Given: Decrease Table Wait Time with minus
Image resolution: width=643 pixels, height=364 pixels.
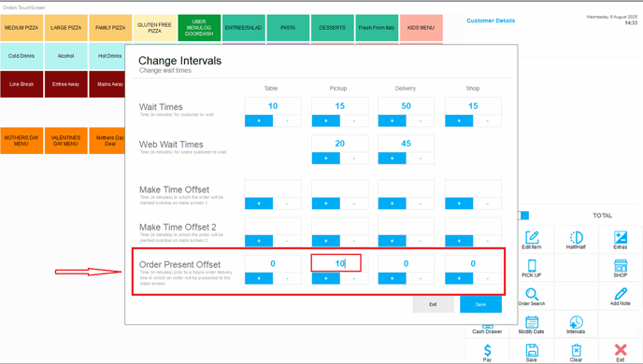Looking at the screenshot, I should (x=287, y=120).
